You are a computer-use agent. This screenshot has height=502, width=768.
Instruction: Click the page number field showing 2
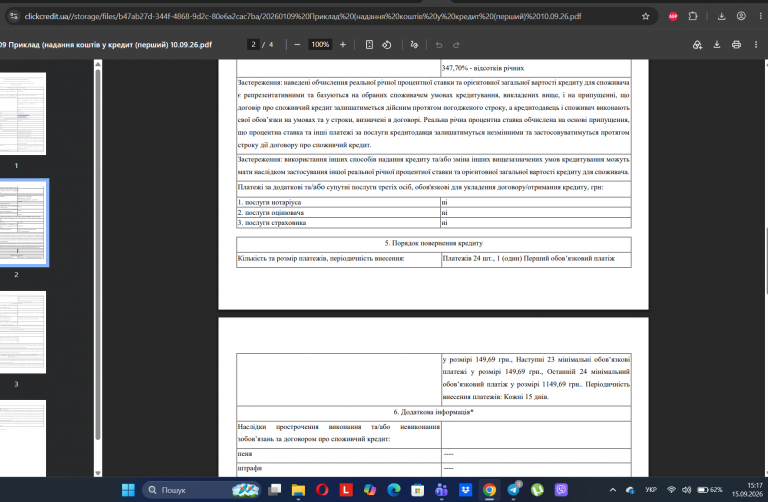[253, 45]
